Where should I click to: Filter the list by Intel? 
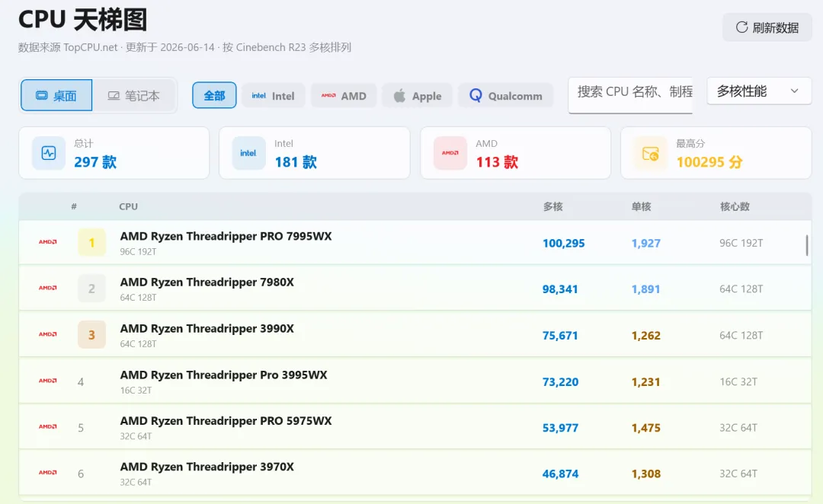(x=274, y=95)
